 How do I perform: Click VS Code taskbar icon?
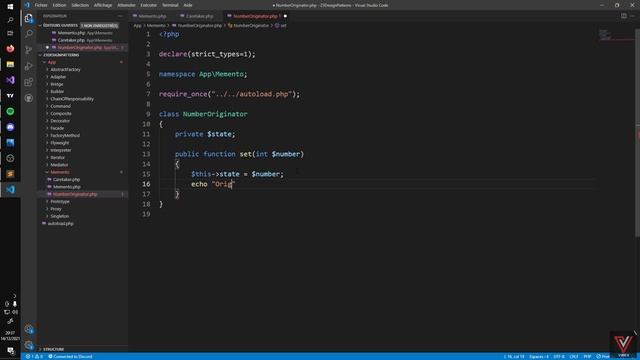tap(10, 189)
